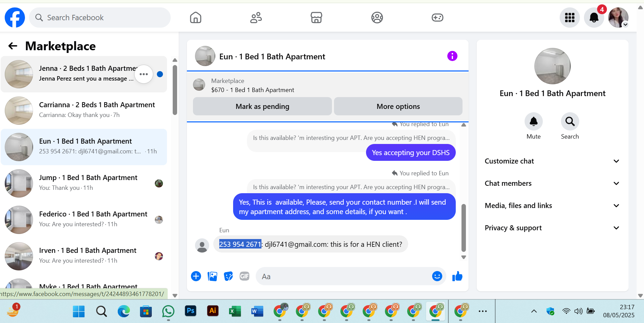Open Jump's 1 Bed 1 Bath conversation
The height and width of the screenshot is (323, 644).
tap(84, 183)
